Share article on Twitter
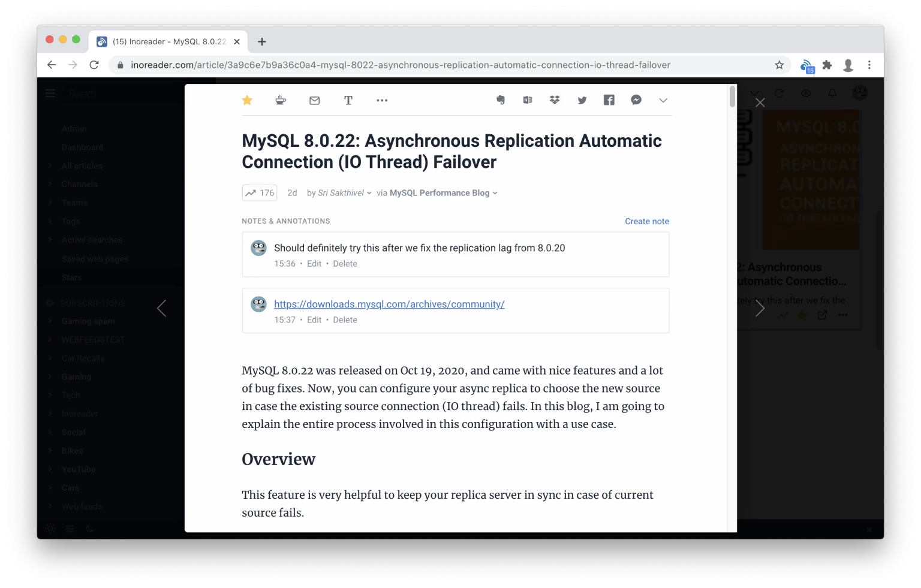 (x=582, y=100)
